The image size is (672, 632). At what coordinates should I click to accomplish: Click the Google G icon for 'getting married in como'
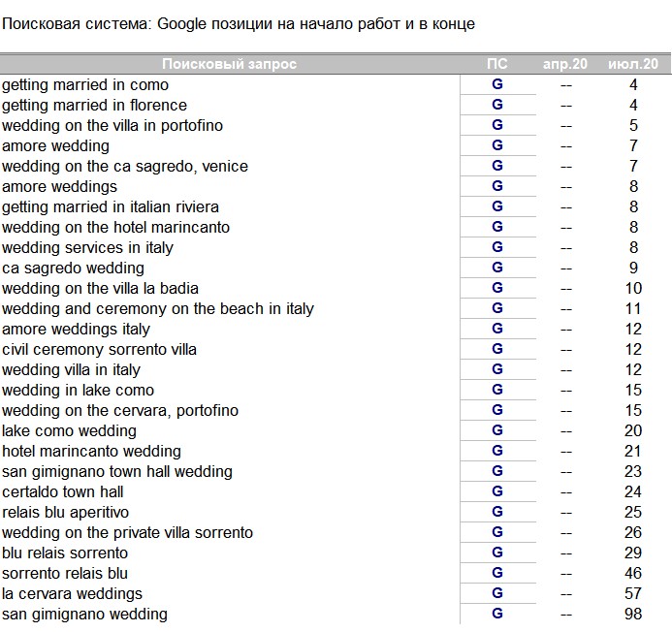pos(497,84)
